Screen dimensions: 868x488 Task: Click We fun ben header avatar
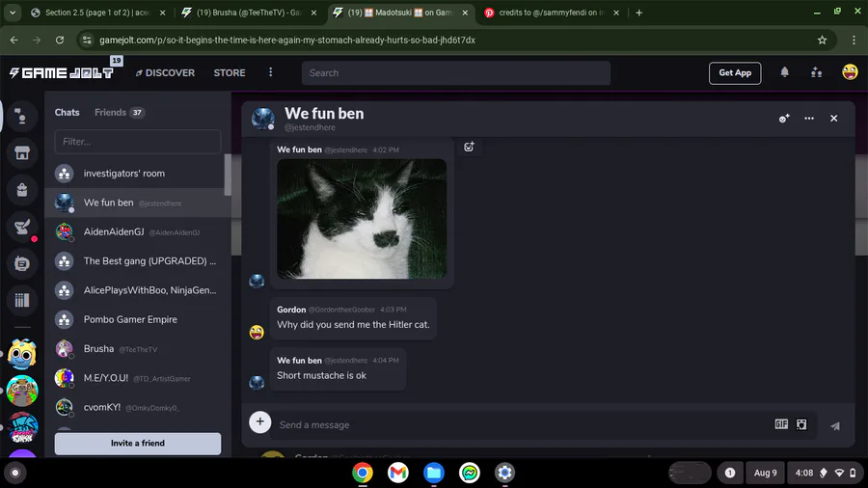(263, 119)
